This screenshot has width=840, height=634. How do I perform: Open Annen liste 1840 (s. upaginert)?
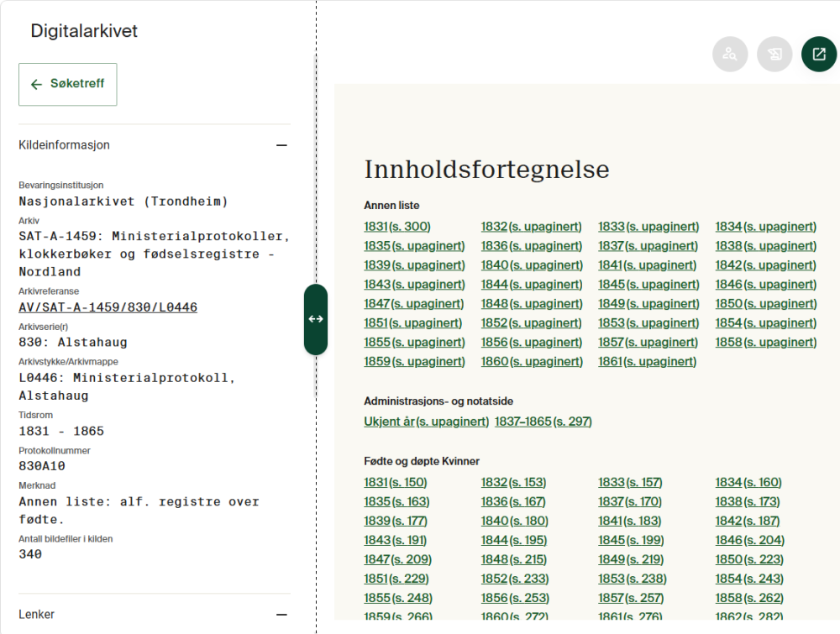532,265
